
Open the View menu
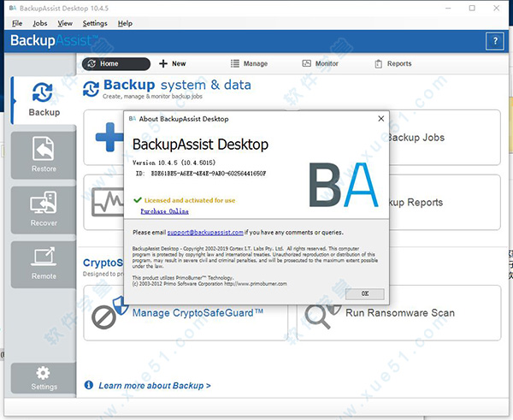65,24
